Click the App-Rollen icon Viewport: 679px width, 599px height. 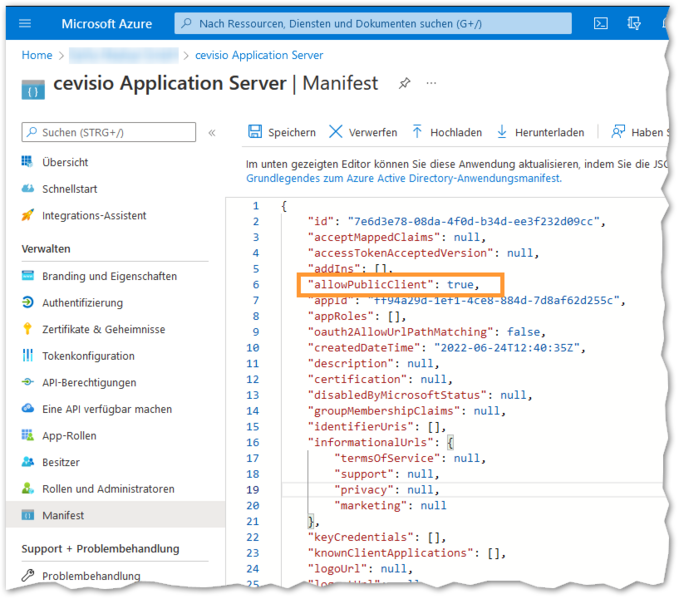pos(28,435)
